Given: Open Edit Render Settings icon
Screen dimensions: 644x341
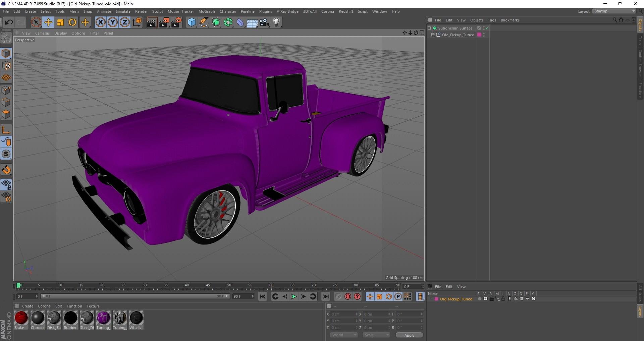Looking at the screenshot, I should click(x=176, y=22).
